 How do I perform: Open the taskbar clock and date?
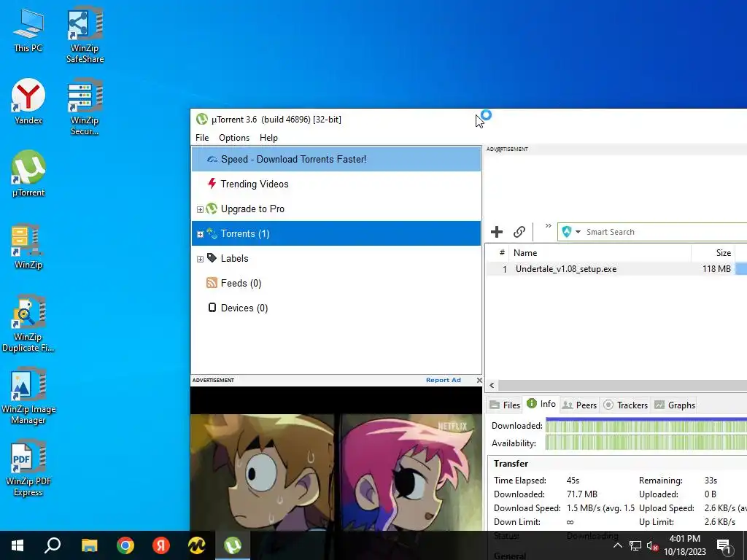coord(684,545)
